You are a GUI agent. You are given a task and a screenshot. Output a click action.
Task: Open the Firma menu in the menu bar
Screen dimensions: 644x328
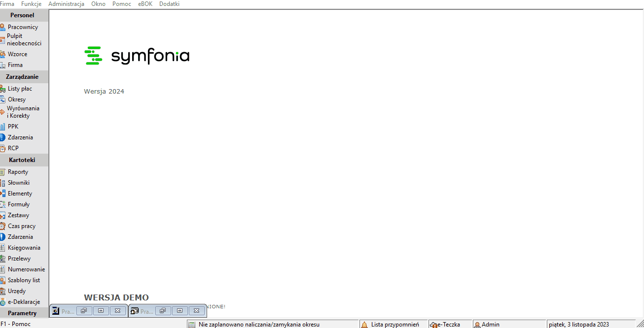coord(7,4)
